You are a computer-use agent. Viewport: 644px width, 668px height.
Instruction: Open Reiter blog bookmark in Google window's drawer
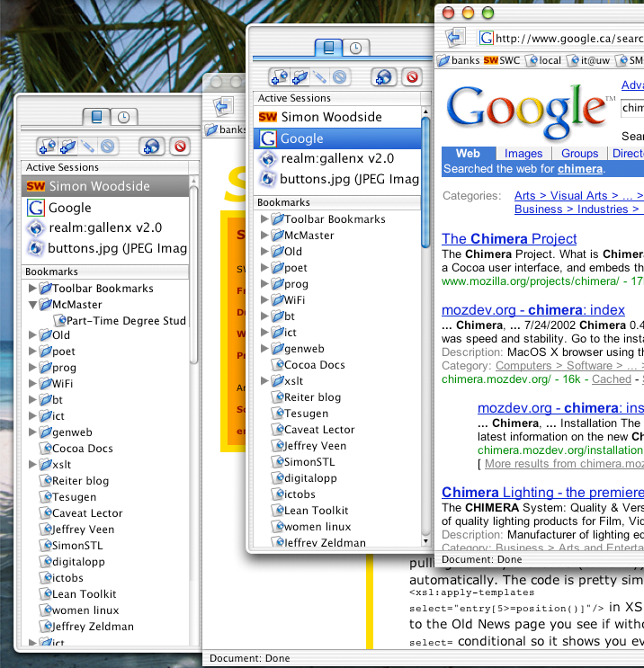306,397
